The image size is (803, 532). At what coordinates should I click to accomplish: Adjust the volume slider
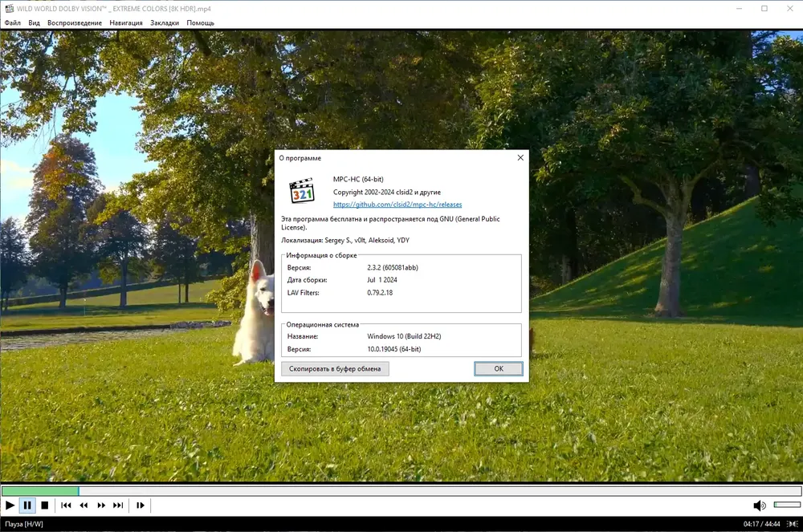787,505
